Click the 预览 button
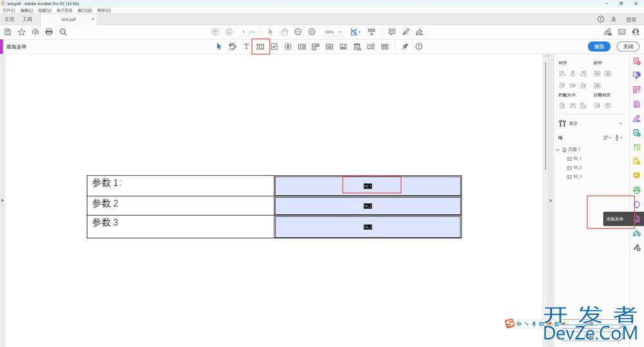The image size is (644, 347). point(599,46)
